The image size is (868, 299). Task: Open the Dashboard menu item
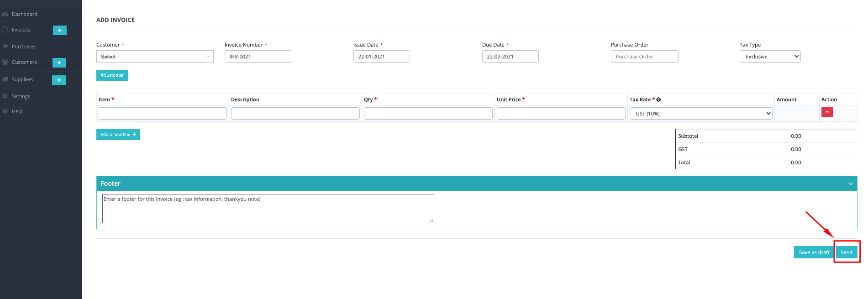point(25,14)
